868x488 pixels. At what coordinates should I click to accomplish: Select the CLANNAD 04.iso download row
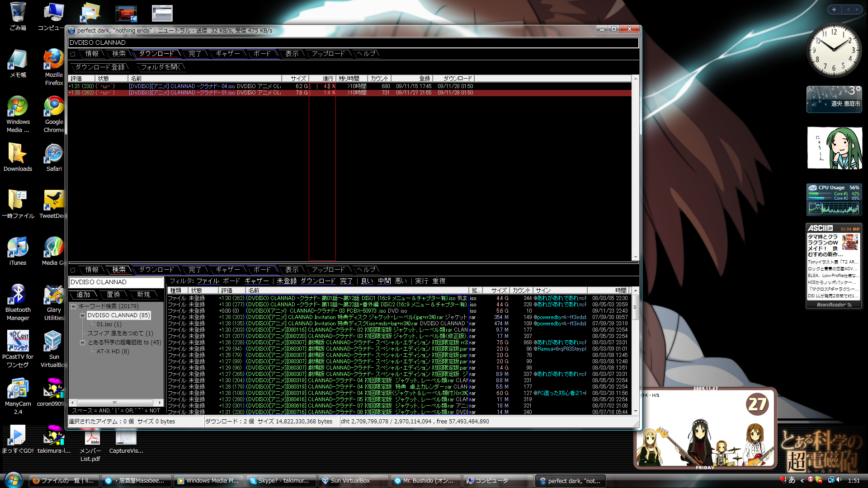coord(349,86)
